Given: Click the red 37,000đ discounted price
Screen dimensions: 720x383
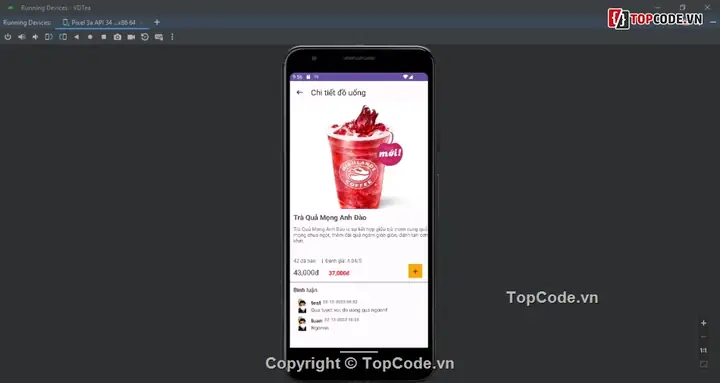Looking at the screenshot, I should [339, 273].
